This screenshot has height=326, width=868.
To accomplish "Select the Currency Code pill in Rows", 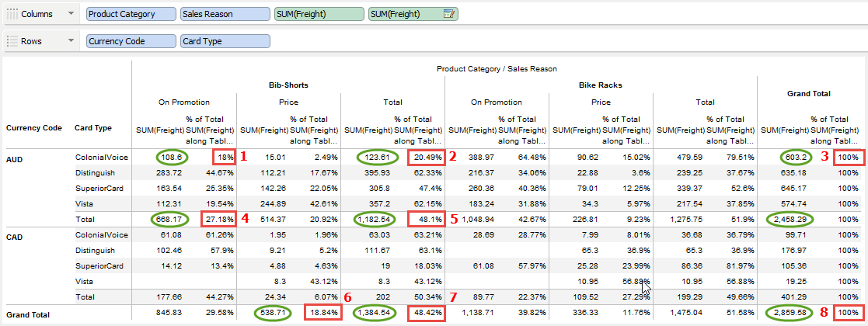I will [131, 41].
